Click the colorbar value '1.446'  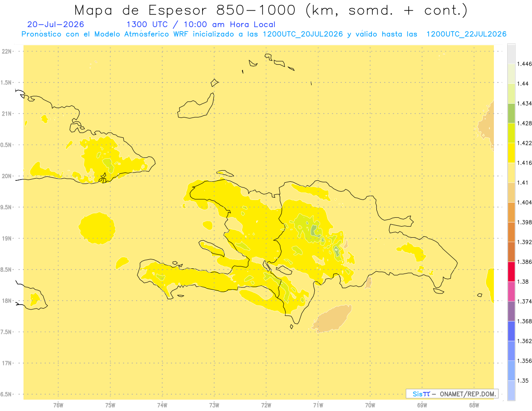tap(524, 64)
